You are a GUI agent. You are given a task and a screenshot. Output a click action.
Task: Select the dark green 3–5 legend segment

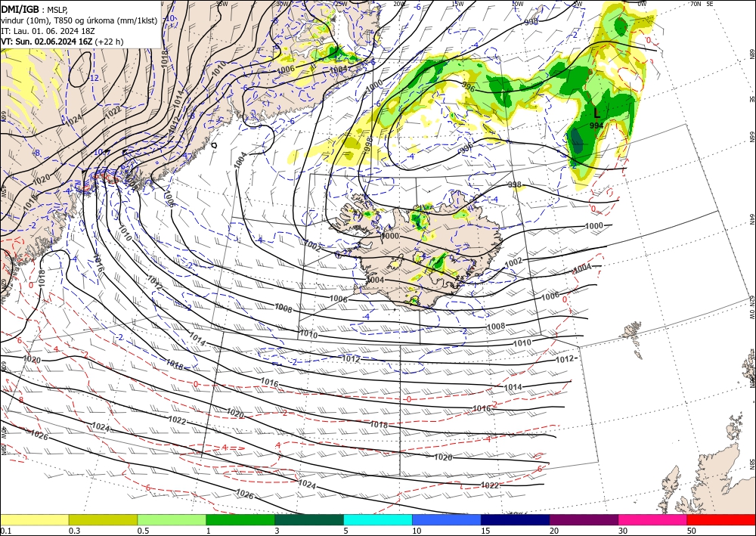pos(309,519)
